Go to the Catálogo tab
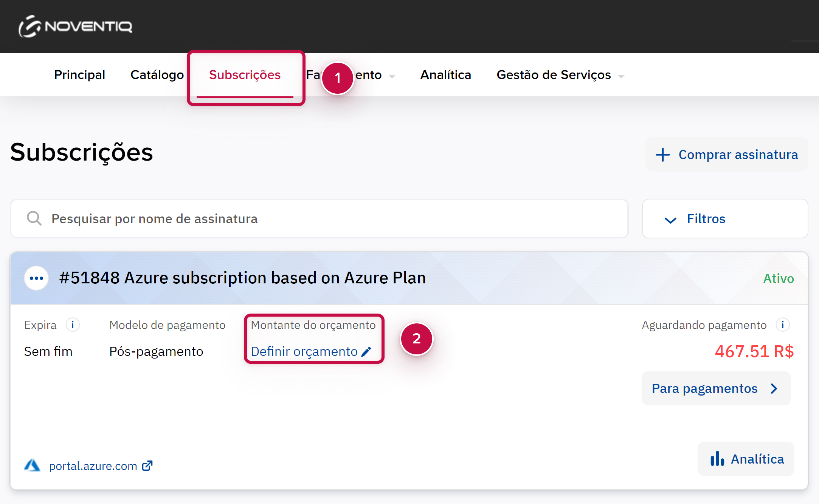819x504 pixels. [157, 75]
